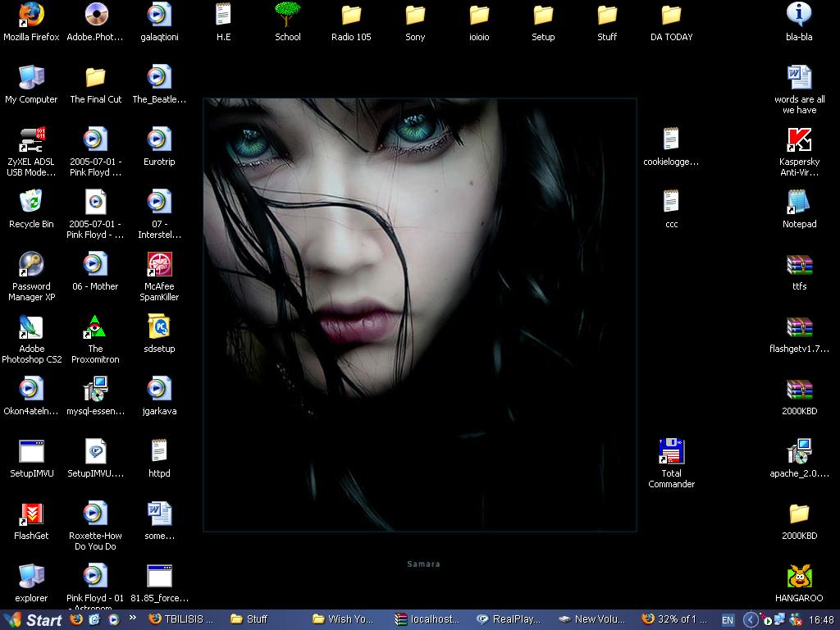The image size is (840, 630).
Task: Open the ttfs archive
Action: pyautogui.click(x=799, y=264)
